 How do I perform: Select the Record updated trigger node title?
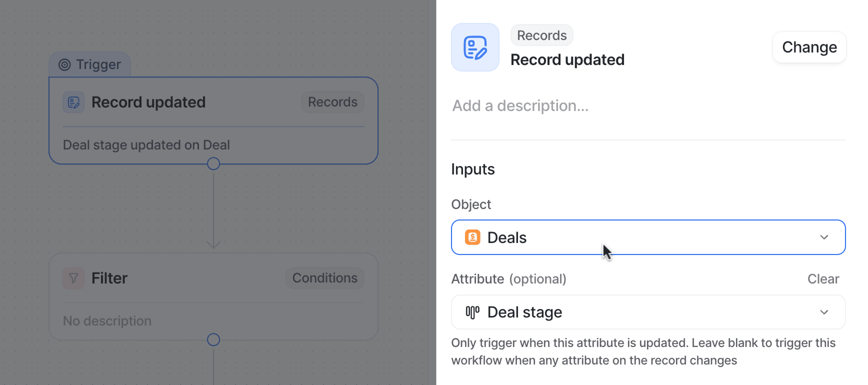pyautogui.click(x=148, y=102)
